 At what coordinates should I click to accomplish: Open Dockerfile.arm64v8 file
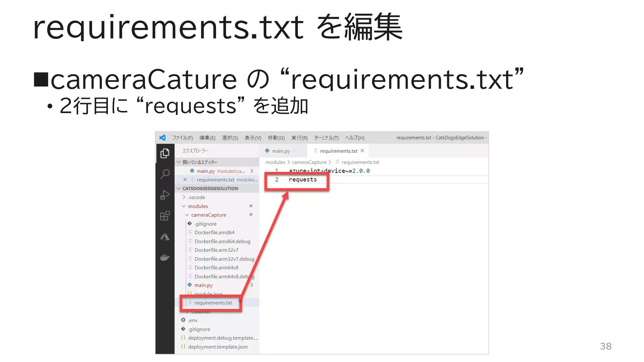217,268
